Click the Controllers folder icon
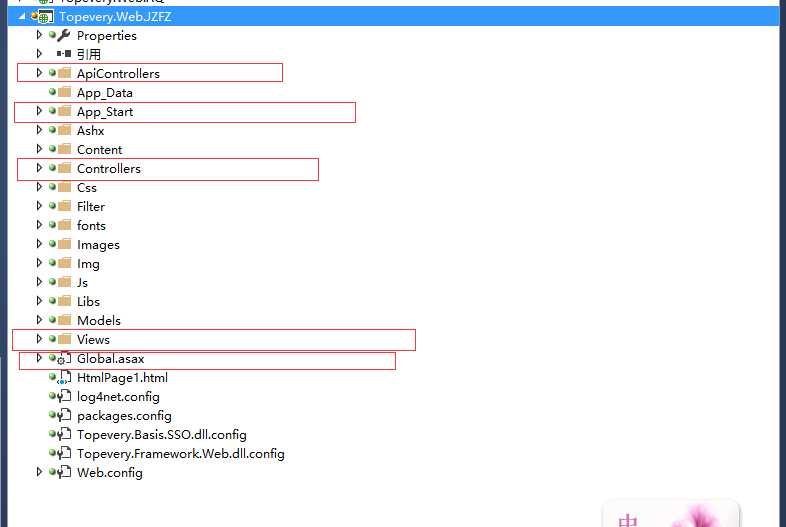The image size is (786, 527). 64,168
